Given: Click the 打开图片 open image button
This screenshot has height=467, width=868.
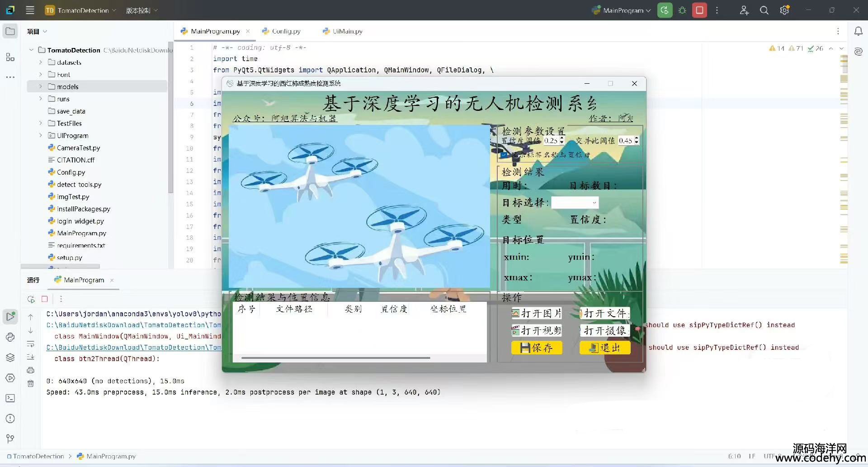Looking at the screenshot, I should click(x=537, y=313).
